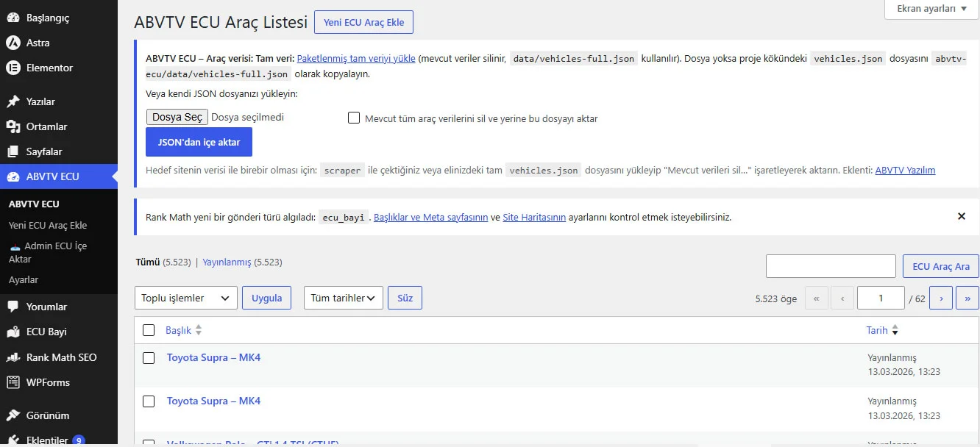
Task: Tick checkbox for first Toyota Supra – MK4 row
Action: point(149,358)
